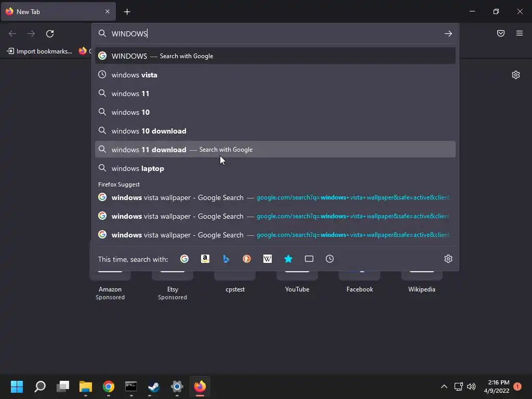This screenshot has width=532, height=399.
Task: Click the Go arrow in address bar
Action: [448, 33]
